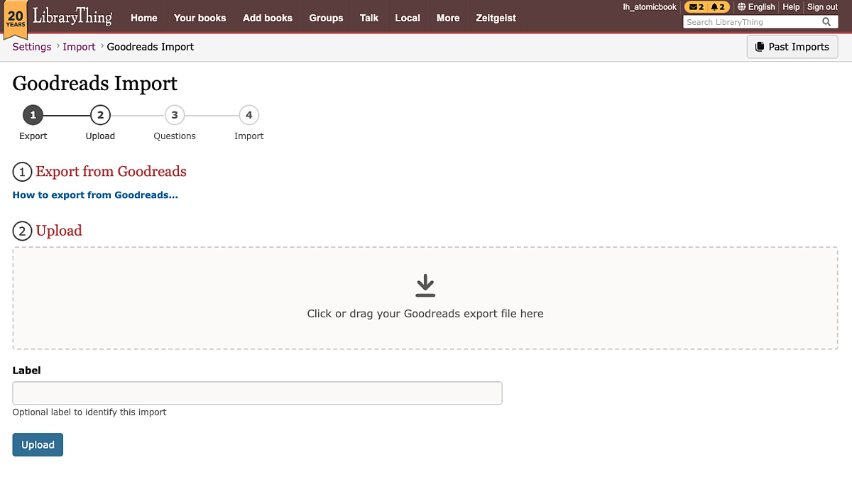
Task: Click the Upload button
Action: pyautogui.click(x=38, y=444)
